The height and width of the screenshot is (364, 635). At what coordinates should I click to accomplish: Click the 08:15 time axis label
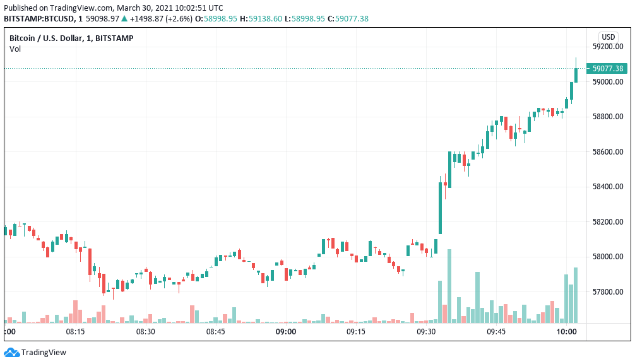tap(75, 331)
